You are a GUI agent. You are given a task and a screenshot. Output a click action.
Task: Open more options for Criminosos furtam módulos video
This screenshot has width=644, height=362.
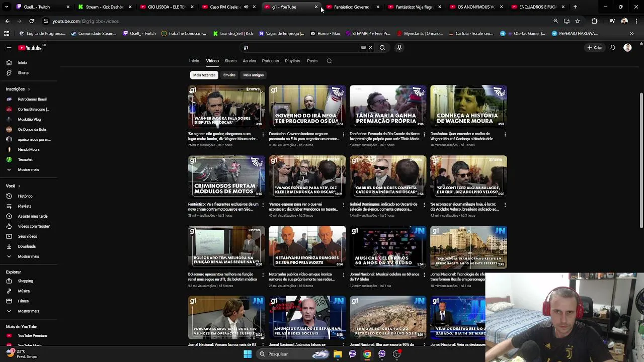pyautogui.click(x=263, y=205)
